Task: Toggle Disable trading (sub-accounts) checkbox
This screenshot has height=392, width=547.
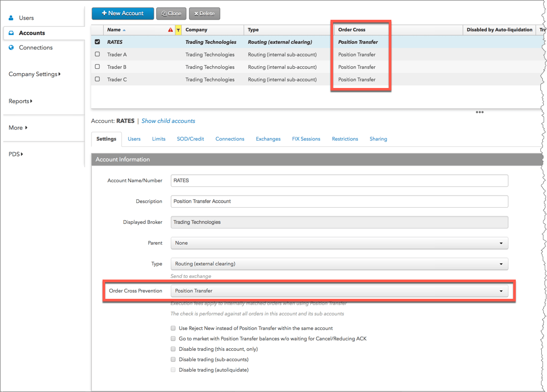Action: click(x=173, y=360)
